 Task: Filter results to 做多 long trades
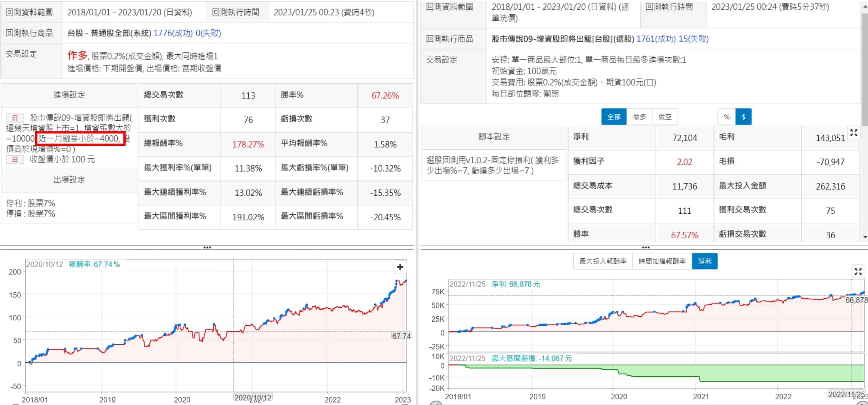(639, 117)
